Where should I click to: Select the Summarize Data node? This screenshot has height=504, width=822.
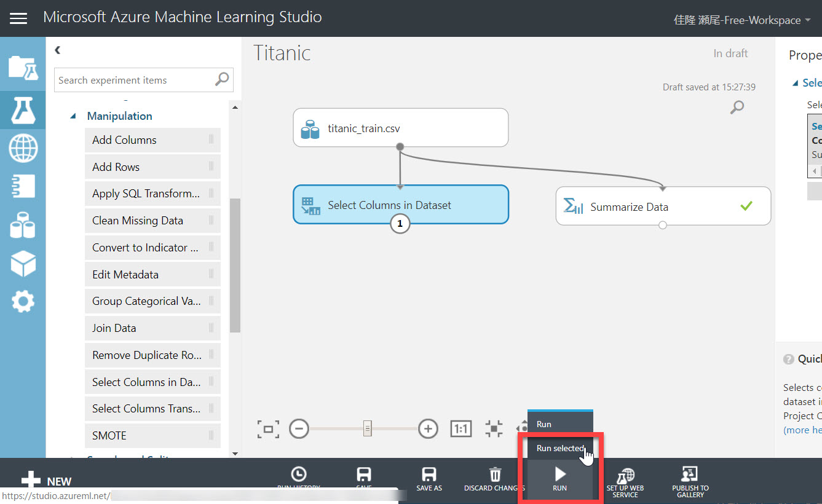coord(663,207)
